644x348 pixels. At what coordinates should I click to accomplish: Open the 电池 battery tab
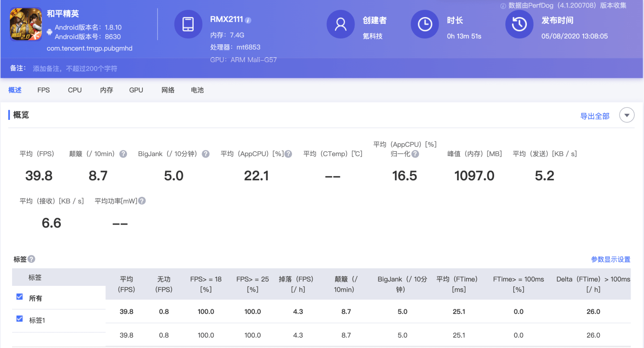click(197, 90)
